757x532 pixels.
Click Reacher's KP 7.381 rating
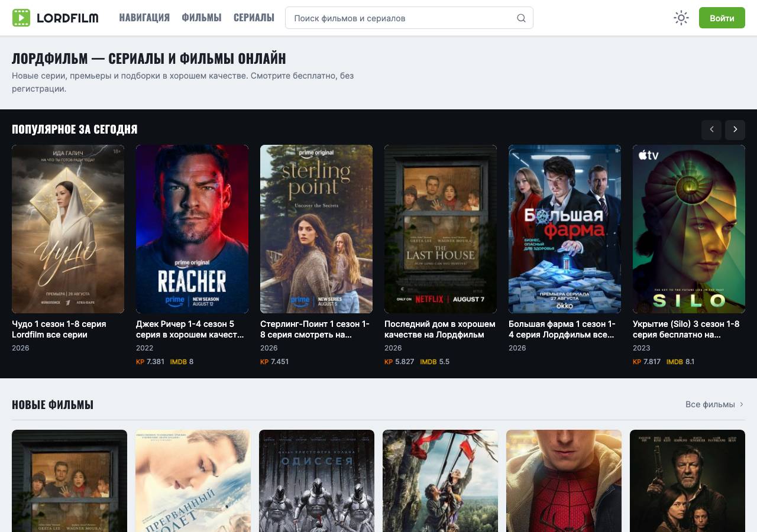coord(150,362)
